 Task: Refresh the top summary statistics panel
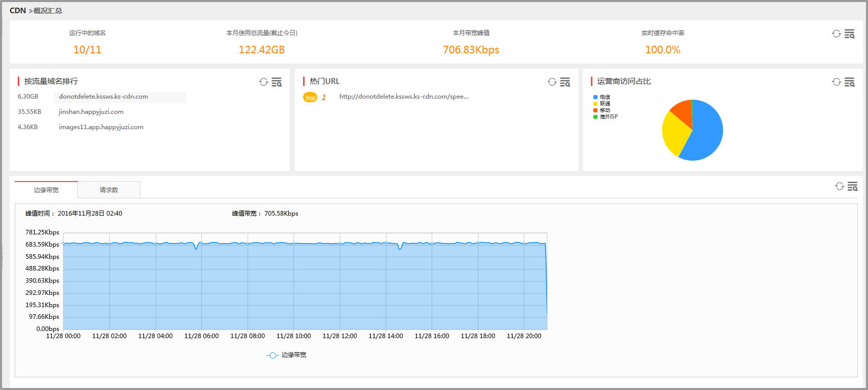click(836, 34)
